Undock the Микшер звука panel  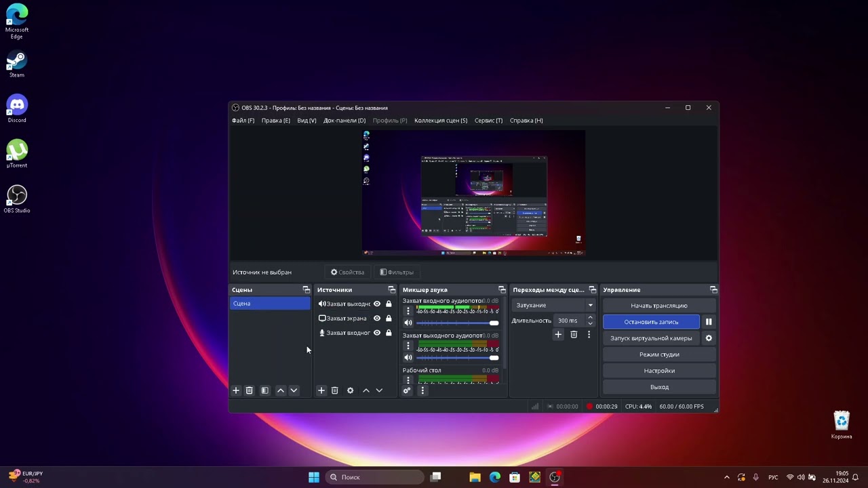502,290
